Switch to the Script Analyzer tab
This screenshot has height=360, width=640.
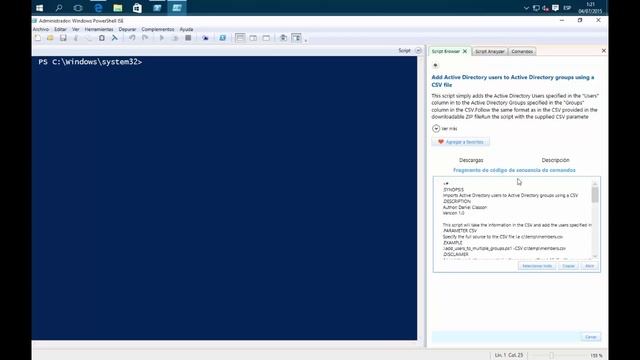(x=490, y=51)
